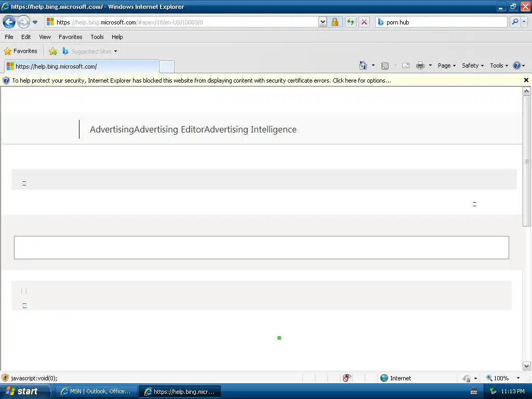
Task: Click the Windows Start button
Action: click(24, 392)
